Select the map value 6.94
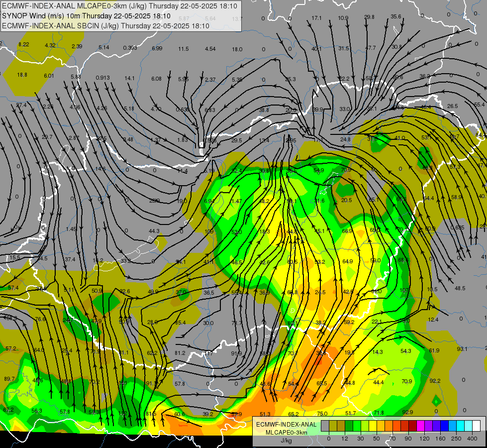Image resolution: width=487 pixels, height=448 pixels. pos(209,202)
